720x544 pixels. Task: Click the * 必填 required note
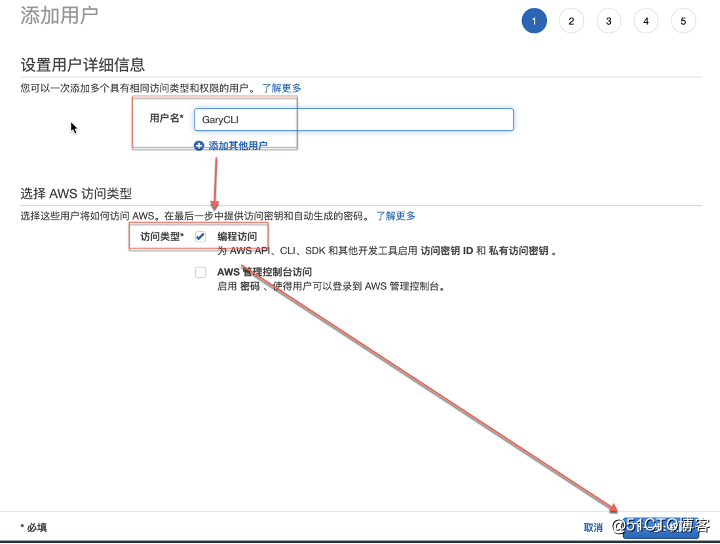coord(34,527)
